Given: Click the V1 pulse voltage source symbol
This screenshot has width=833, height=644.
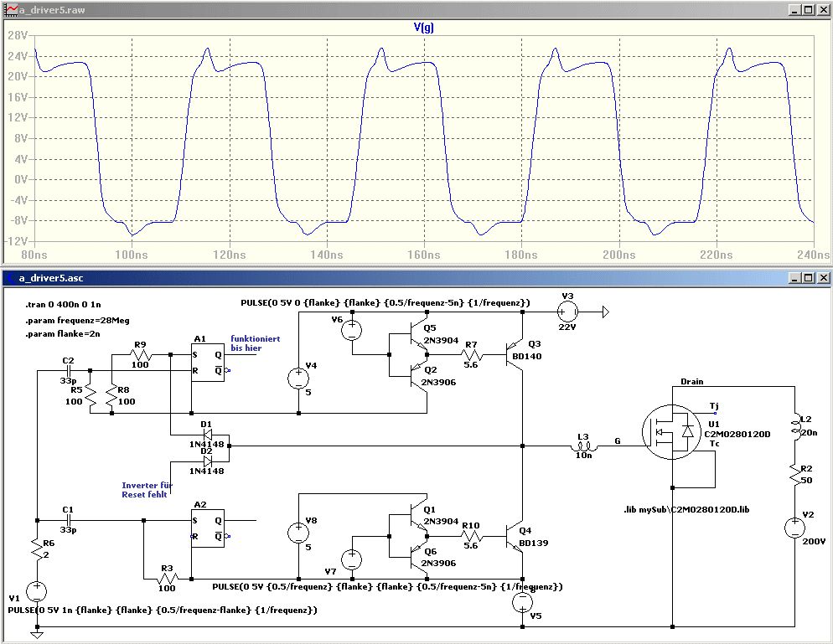Looking at the screenshot, I should (x=37, y=592).
